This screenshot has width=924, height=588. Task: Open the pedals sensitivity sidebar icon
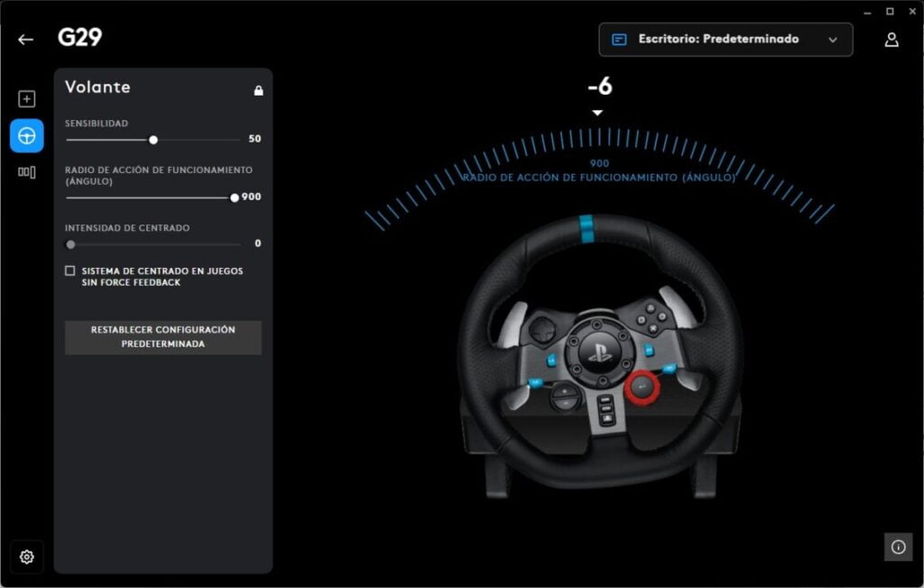coord(26,172)
